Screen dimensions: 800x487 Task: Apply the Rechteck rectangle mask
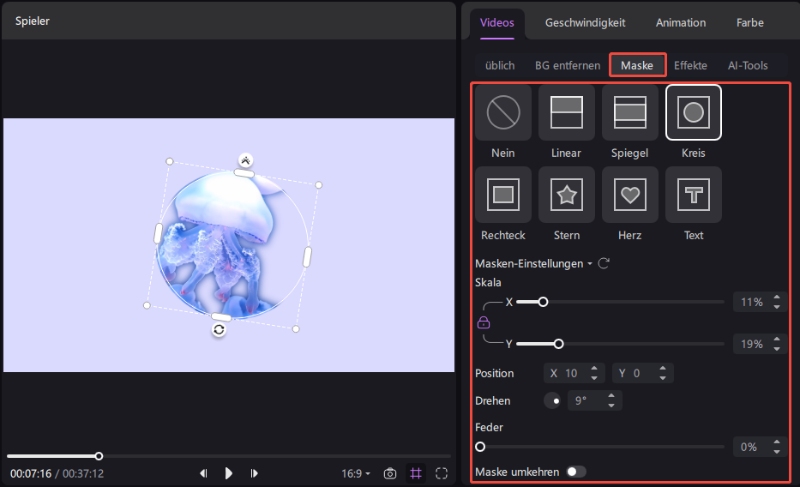click(x=503, y=194)
